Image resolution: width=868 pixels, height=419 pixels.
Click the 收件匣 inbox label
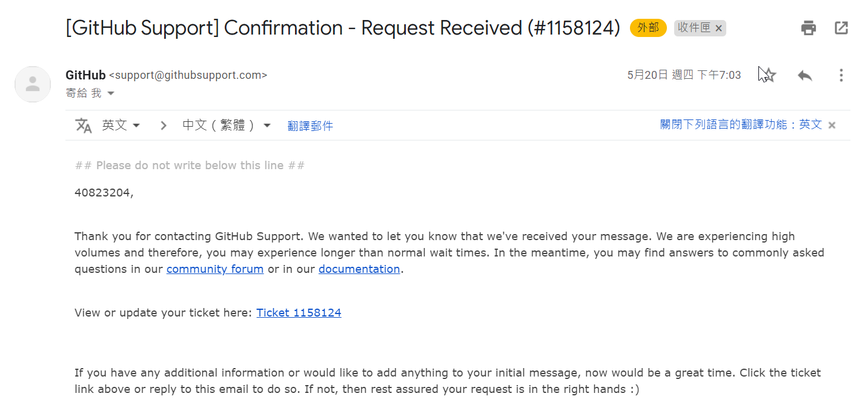pos(694,28)
